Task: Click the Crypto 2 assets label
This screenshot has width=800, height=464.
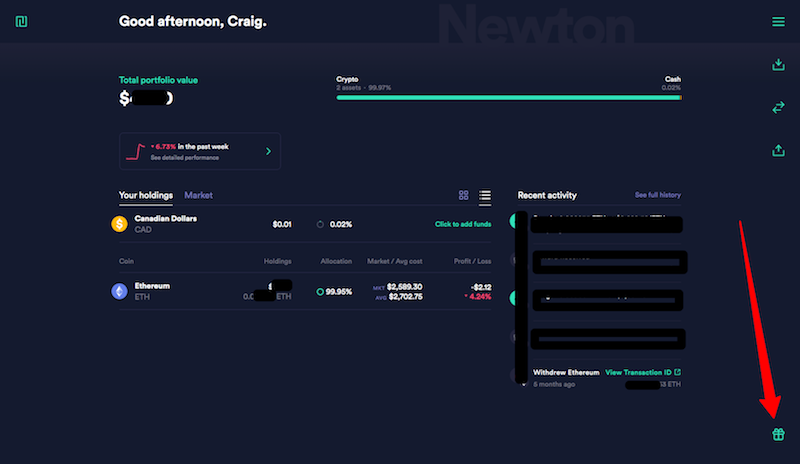Action: click(x=363, y=83)
